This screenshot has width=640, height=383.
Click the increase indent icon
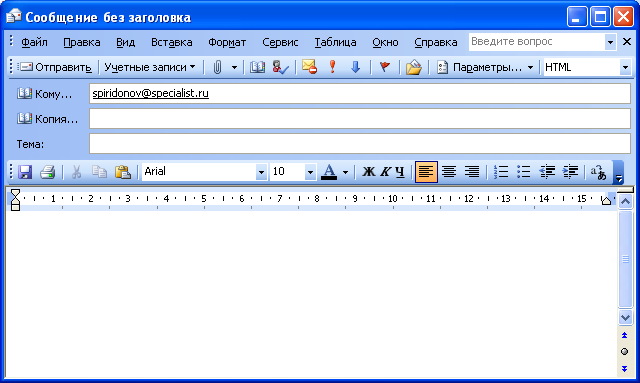pyautogui.click(x=570, y=172)
